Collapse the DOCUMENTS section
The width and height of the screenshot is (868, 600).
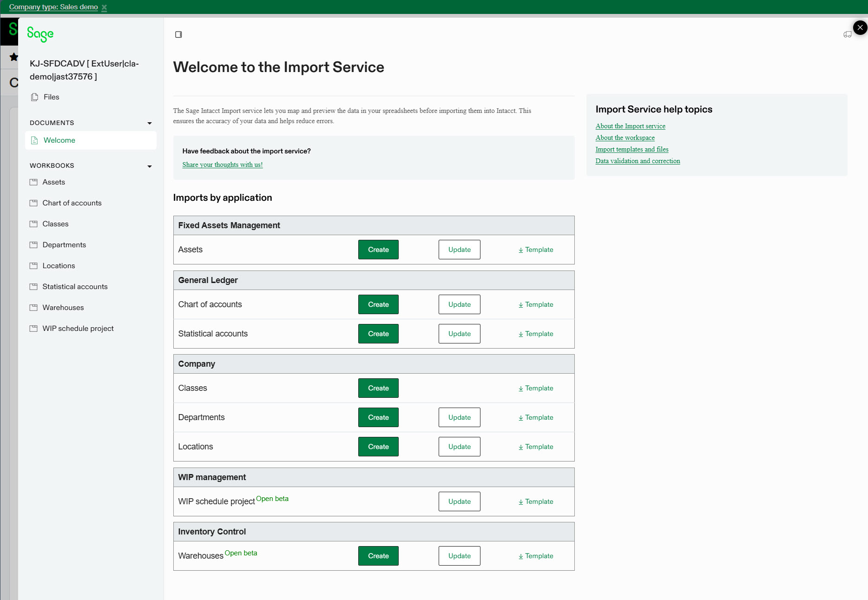coord(150,123)
